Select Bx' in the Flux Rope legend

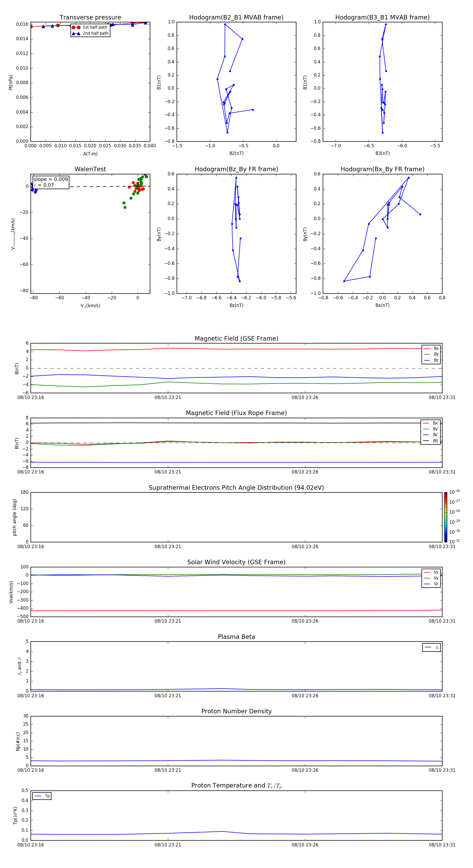click(431, 423)
